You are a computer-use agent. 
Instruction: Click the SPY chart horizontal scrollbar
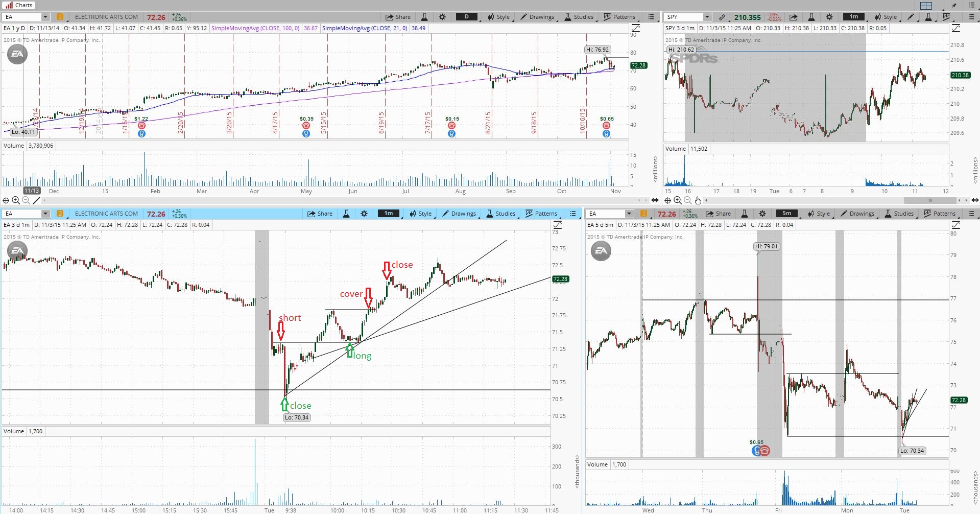pos(930,200)
